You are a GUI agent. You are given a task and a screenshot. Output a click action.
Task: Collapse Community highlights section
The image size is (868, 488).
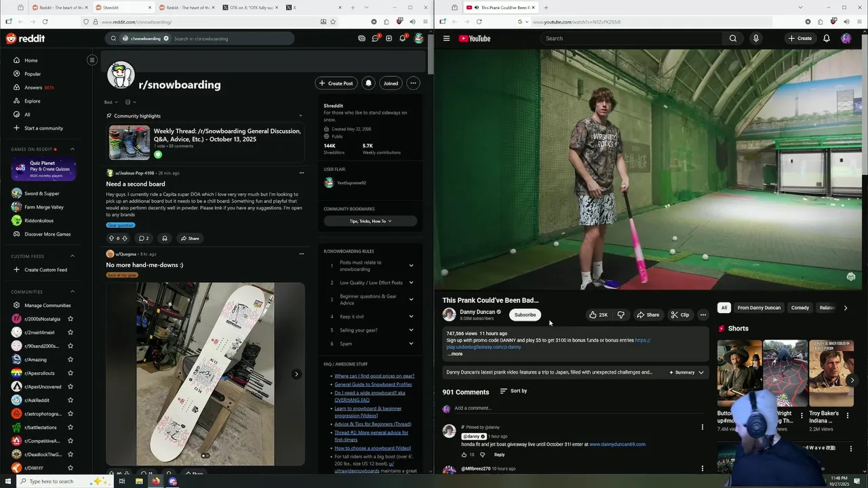click(300, 116)
